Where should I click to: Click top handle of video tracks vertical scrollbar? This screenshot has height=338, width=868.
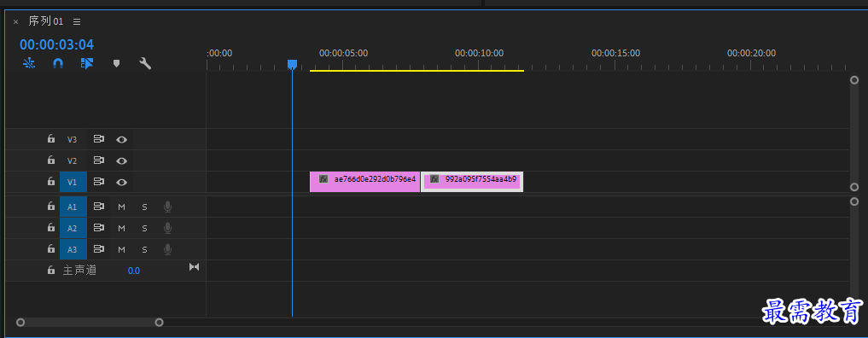coord(854,80)
